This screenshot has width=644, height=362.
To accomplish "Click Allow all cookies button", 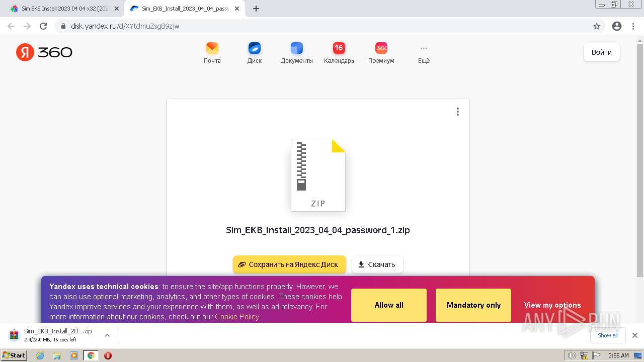I will 389,305.
